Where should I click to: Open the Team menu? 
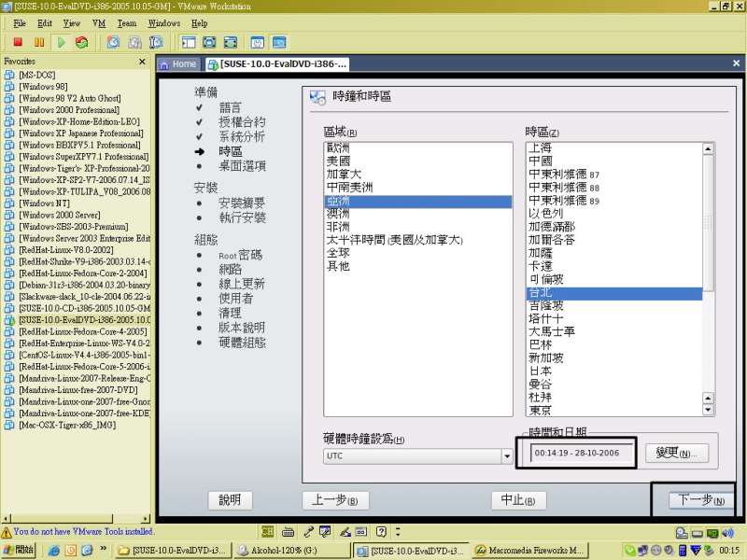[127, 23]
